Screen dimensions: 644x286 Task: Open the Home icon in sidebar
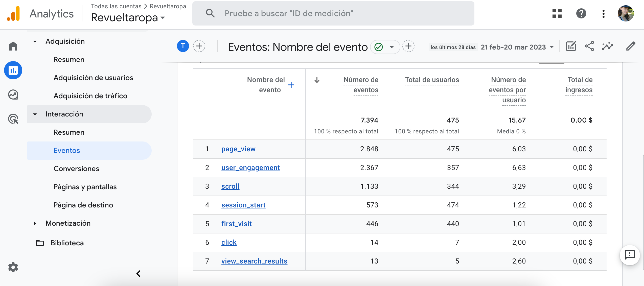click(x=13, y=46)
